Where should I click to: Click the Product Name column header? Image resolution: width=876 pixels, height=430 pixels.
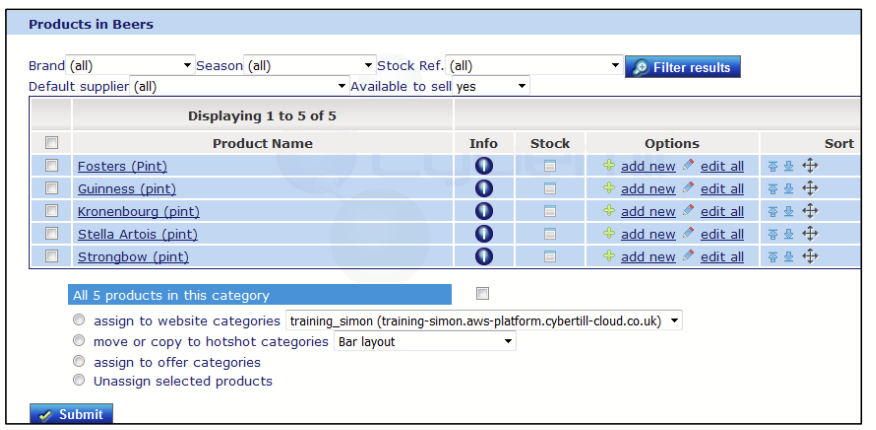[262, 144]
